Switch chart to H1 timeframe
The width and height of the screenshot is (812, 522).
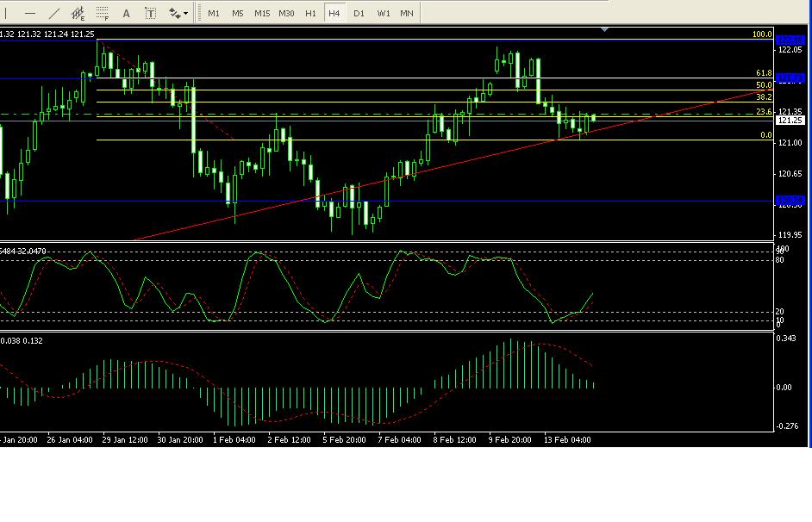pos(311,13)
